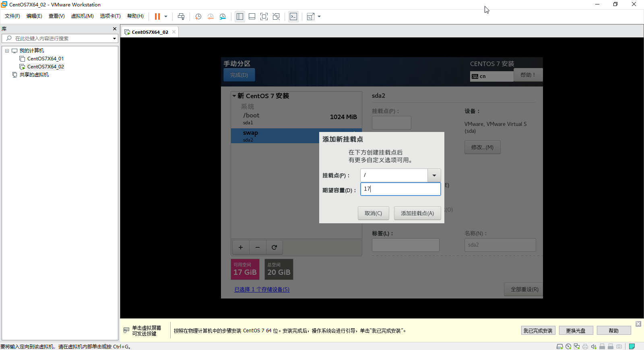Open the 虚拟机(M) menu

(x=83, y=16)
